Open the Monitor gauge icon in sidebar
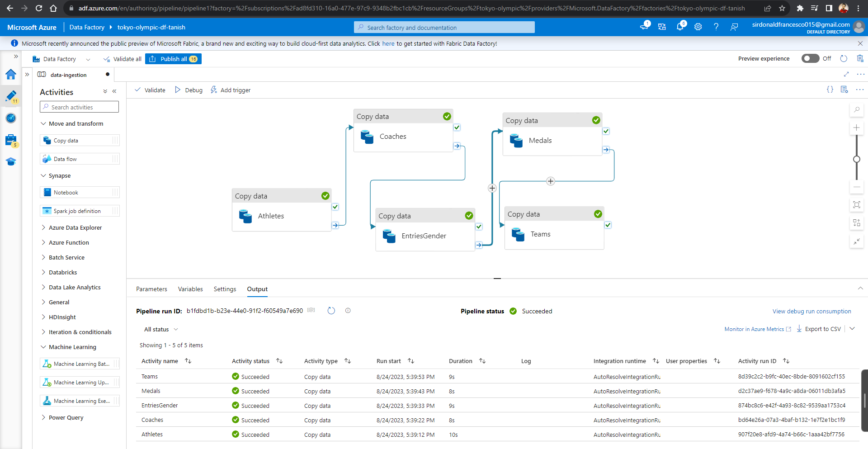The width and height of the screenshot is (868, 449). pos(11,118)
